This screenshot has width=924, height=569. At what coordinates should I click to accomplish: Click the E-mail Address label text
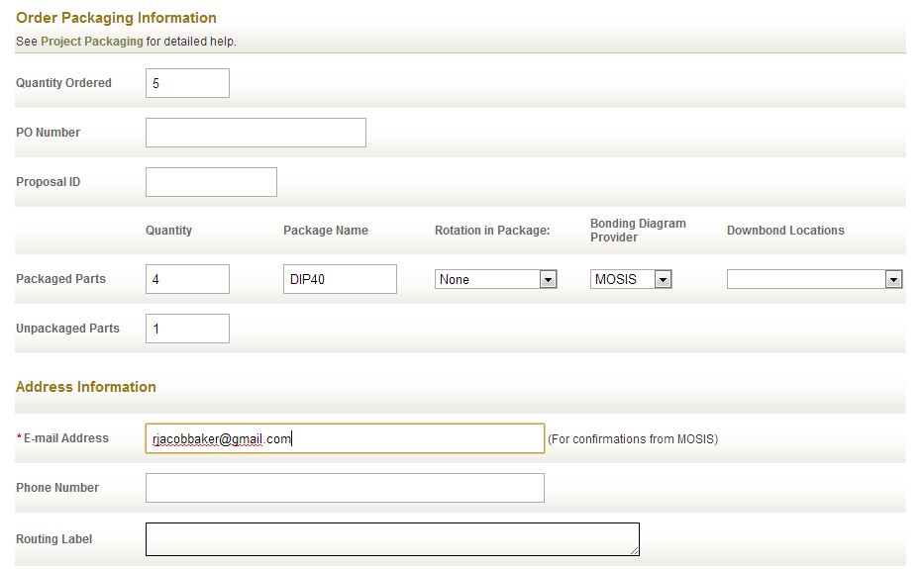point(66,438)
